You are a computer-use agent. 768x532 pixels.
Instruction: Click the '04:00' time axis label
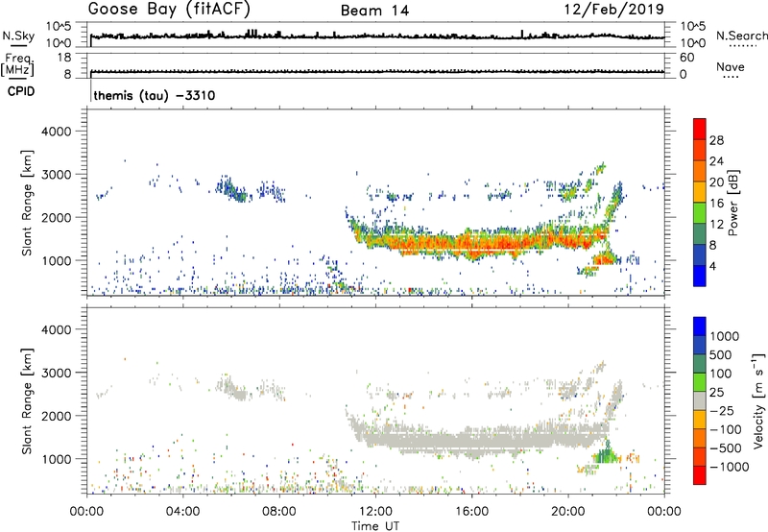[x=182, y=512]
